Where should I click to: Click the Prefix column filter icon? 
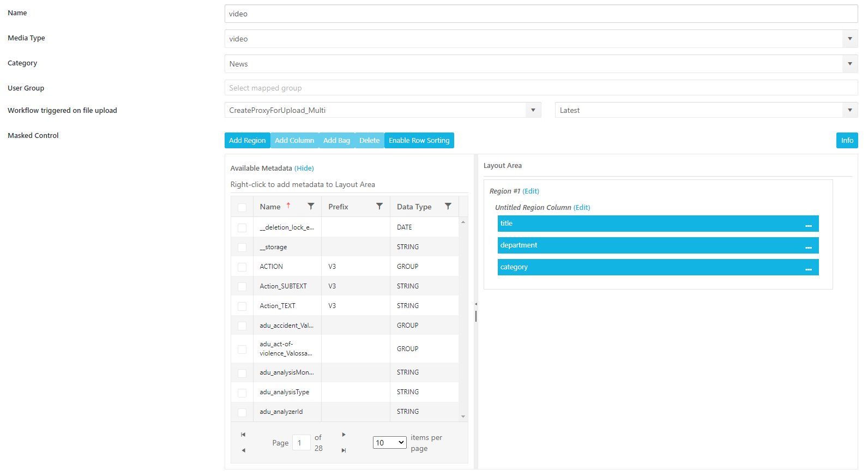pyautogui.click(x=379, y=207)
